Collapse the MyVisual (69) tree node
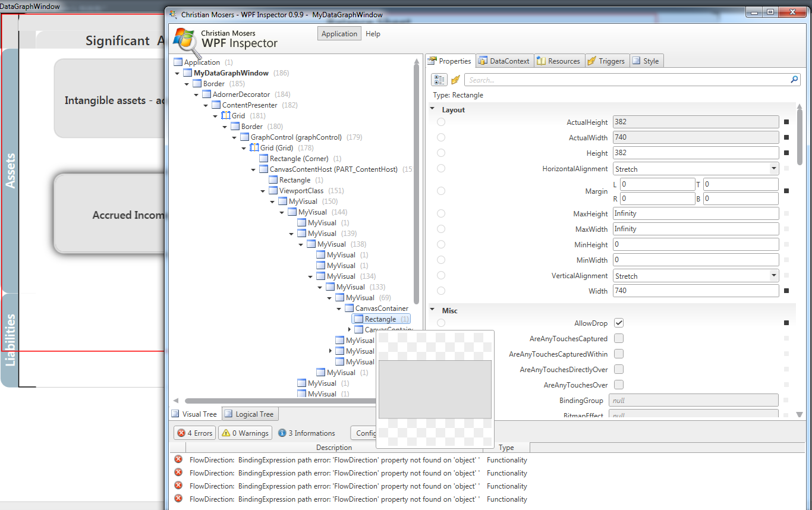The height and width of the screenshot is (510, 812). (329, 298)
